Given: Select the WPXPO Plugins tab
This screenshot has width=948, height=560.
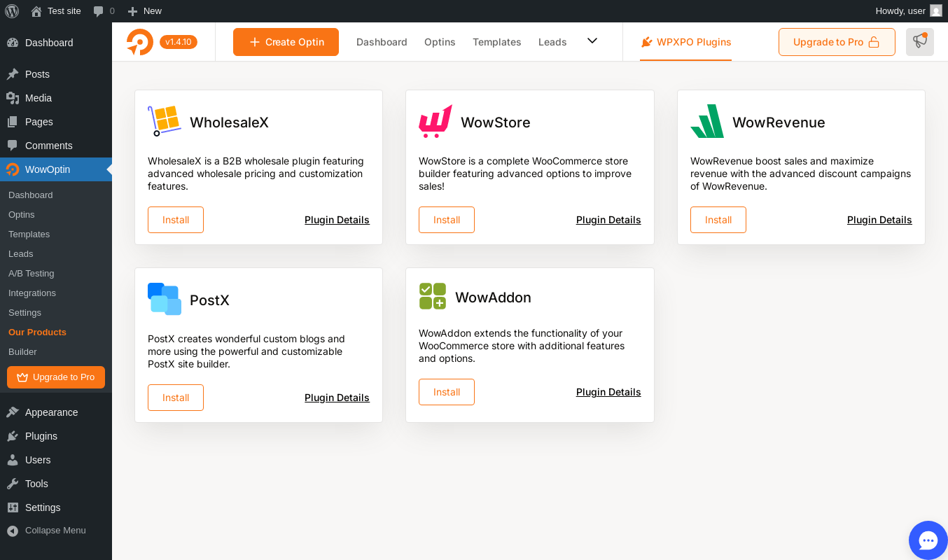Looking at the screenshot, I should (x=685, y=42).
